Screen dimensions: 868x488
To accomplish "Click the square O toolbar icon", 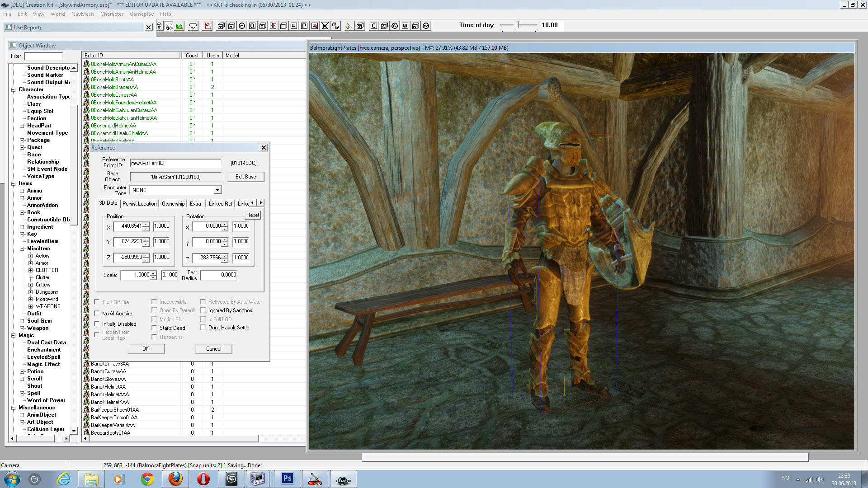I will [x=252, y=26].
